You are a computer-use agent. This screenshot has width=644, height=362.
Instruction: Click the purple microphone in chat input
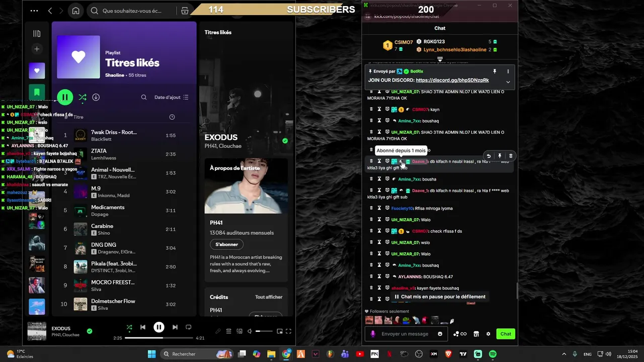[x=373, y=334]
